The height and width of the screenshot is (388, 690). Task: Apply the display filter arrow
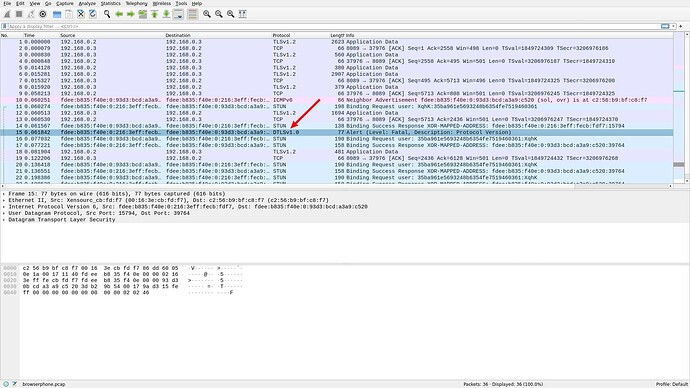[x=665, y=26]
